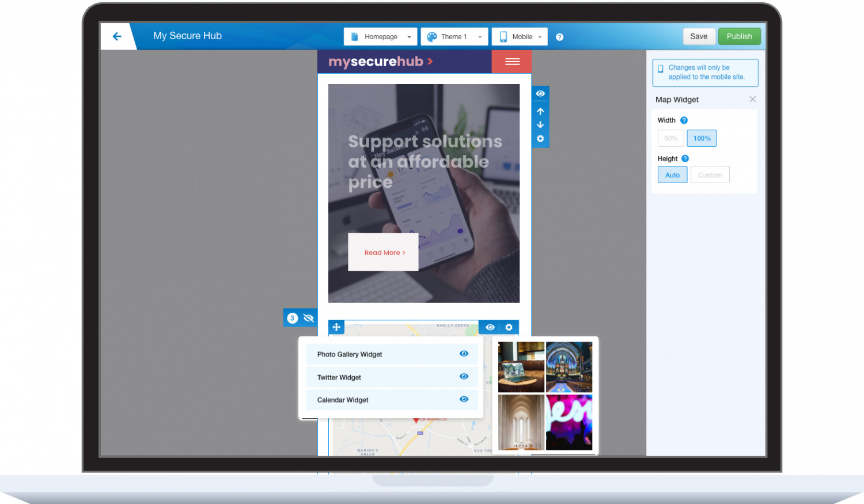
Task: Set width to 100%
Action: point(702,138)
